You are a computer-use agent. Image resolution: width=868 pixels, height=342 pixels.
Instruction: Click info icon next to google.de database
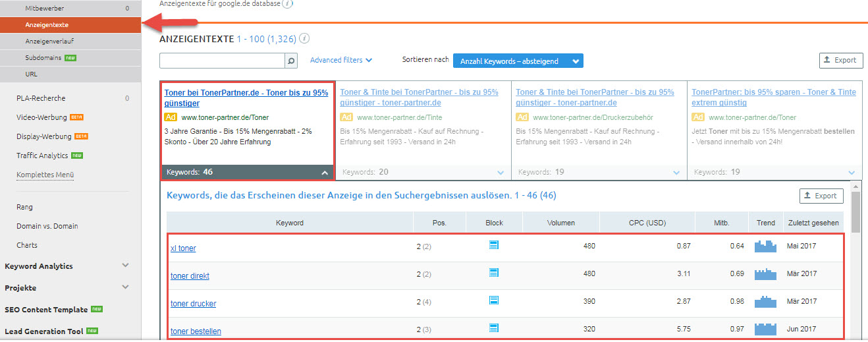coord(288,3)
